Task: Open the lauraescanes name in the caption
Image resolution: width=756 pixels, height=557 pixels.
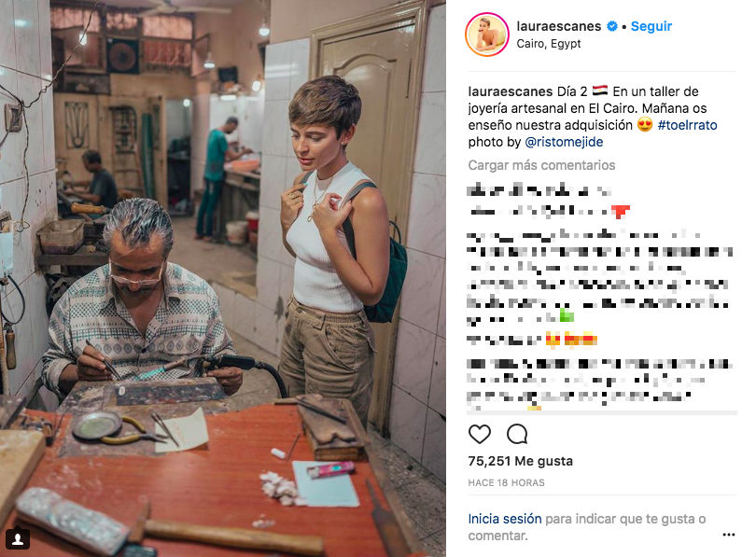Action: tap(511, 91)
